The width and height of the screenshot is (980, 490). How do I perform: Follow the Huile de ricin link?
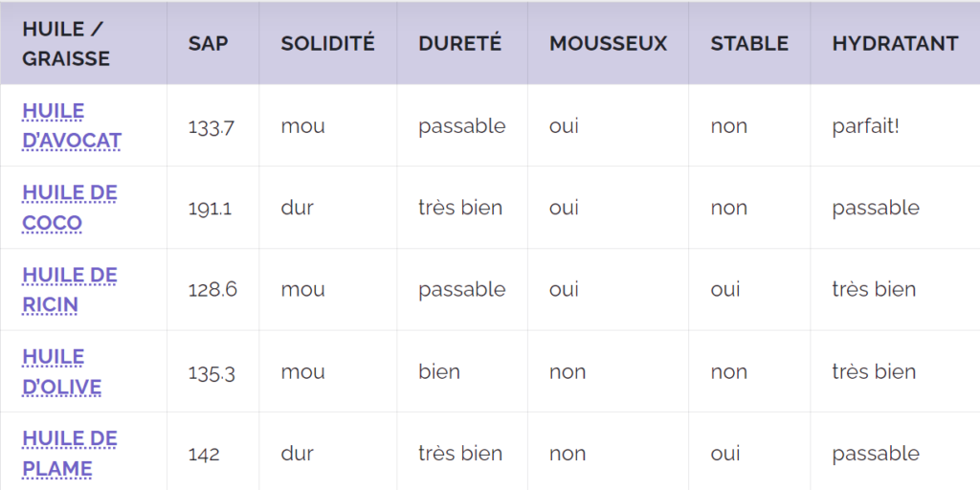click(x=69, y=289)
